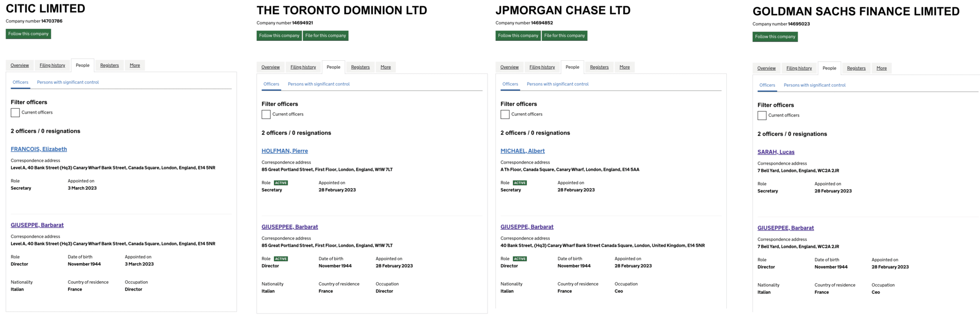The width and height of the screenshot is (980, 315).
Task: Click the GOLDMAN SACHS FINANCE LIMITED heading
Action: [856, 11]
